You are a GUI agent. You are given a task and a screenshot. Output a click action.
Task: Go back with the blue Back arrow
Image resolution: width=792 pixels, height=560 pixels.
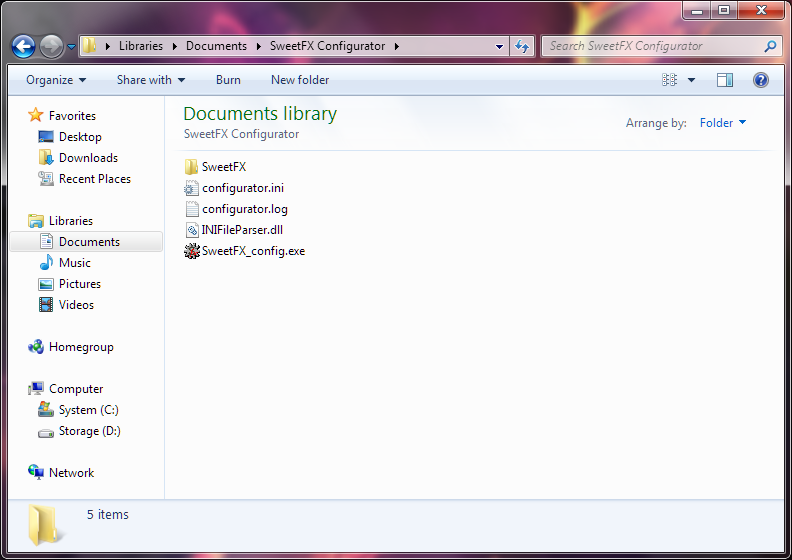pos(23,46)
